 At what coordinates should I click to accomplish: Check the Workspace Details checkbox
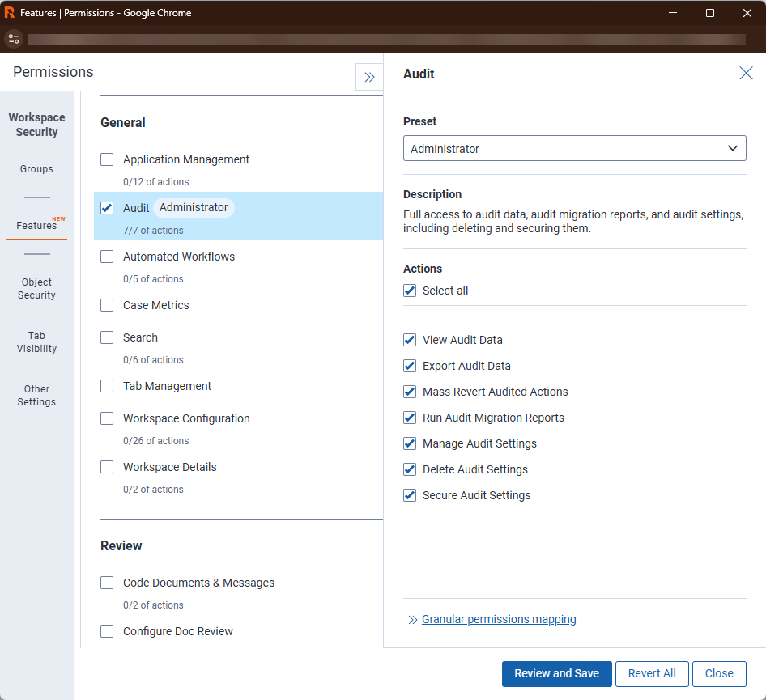pos(107,467)
